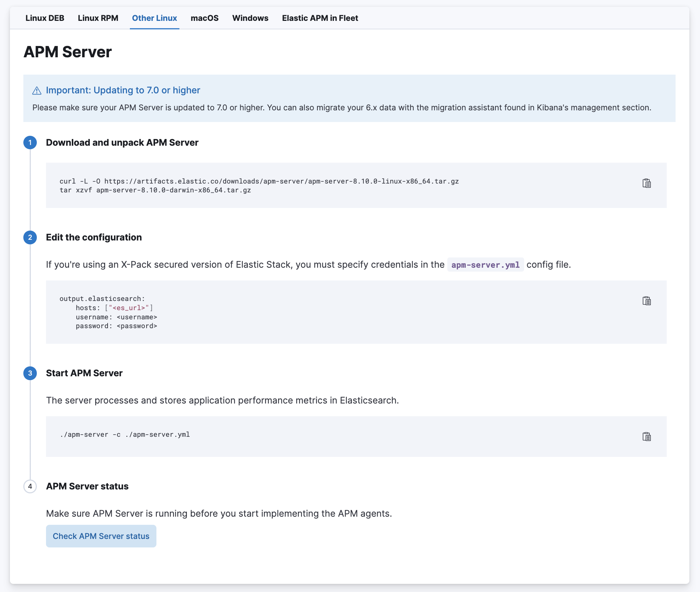Click the ./apm-server -c ./apm-server.yml text
This screenshot has width=700, height=592.
[x=125, y=434]
